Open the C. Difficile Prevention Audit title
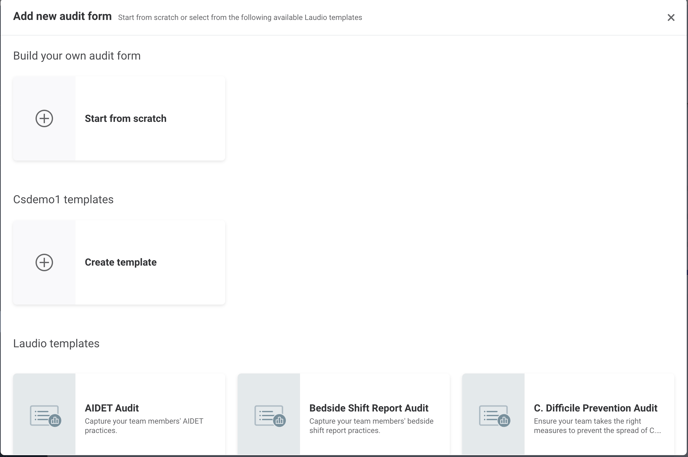 coord(595,408)
